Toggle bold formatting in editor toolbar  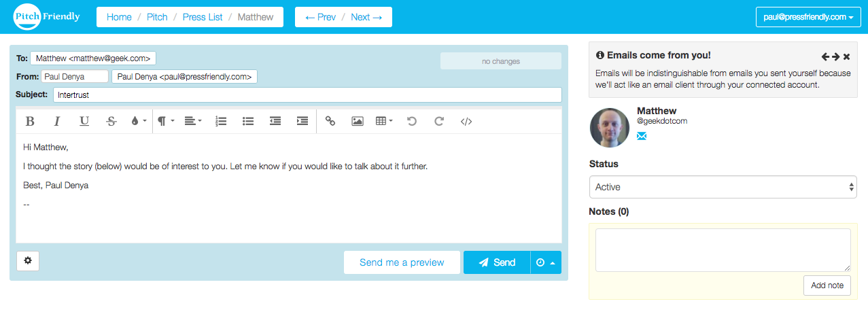30,121
